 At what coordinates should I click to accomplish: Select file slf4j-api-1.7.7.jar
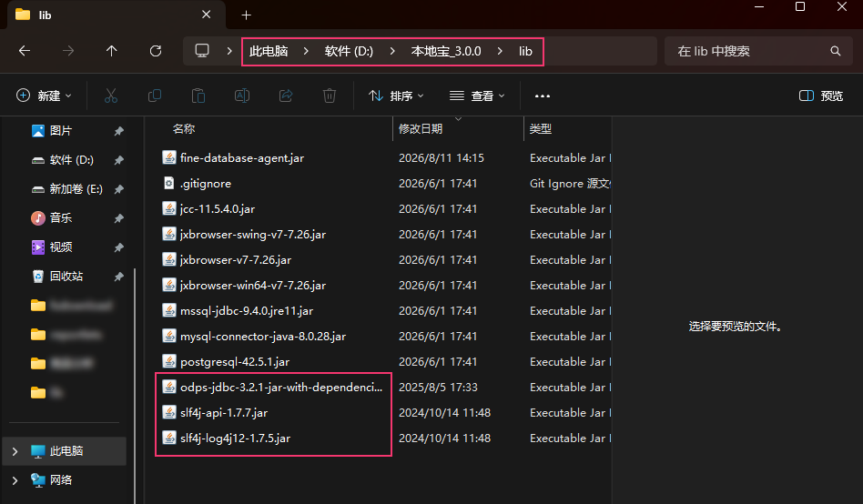(x=224, y=413)
